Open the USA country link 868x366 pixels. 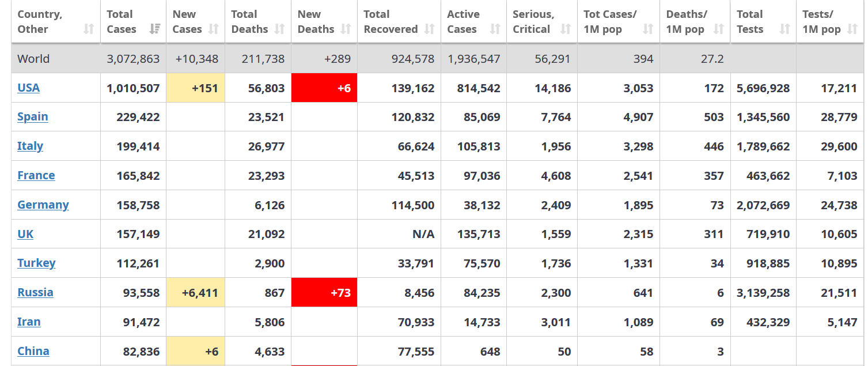(28, 88)
